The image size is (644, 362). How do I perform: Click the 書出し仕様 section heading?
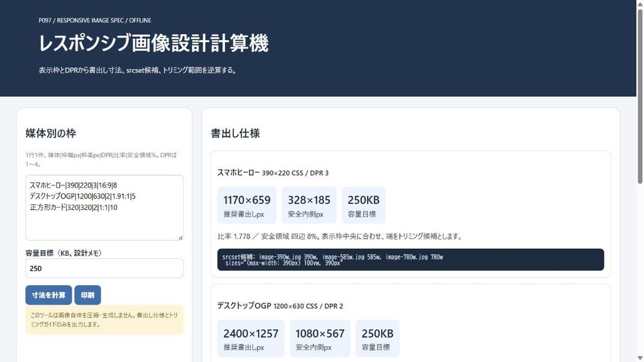235,133
